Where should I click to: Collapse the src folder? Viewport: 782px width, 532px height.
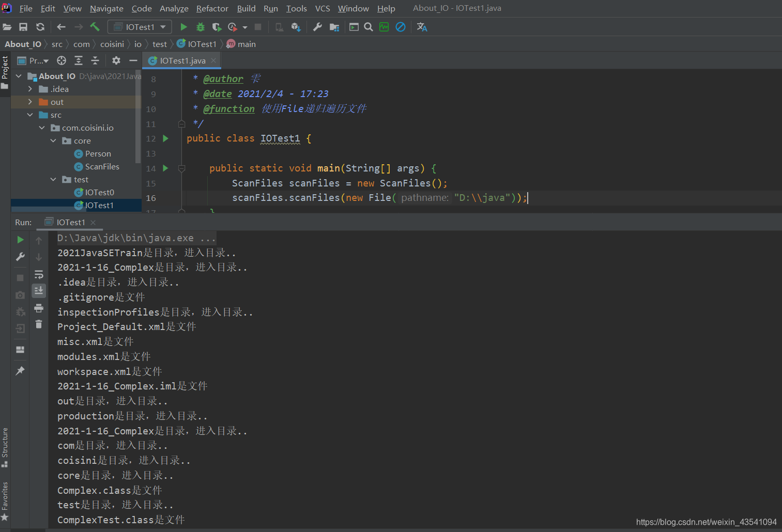pos(30,115)
